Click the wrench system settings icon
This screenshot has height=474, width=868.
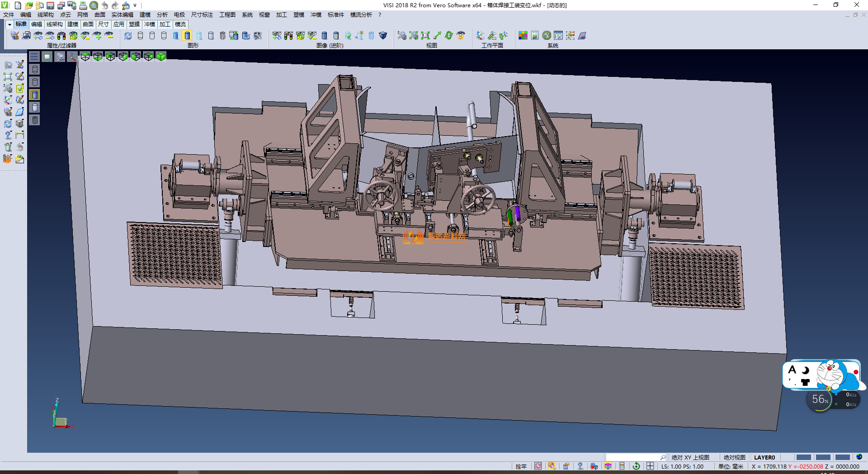pyautogui.click(x=547, y=36)
